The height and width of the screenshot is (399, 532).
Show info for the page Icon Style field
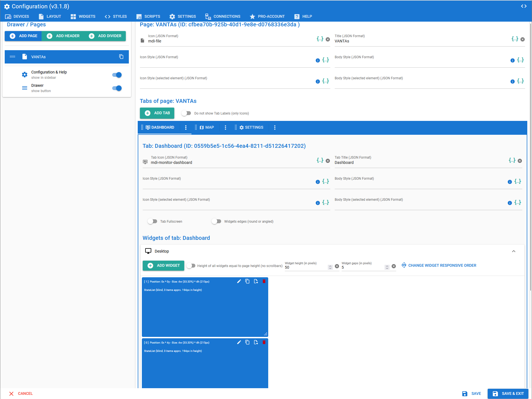(318, 60)
